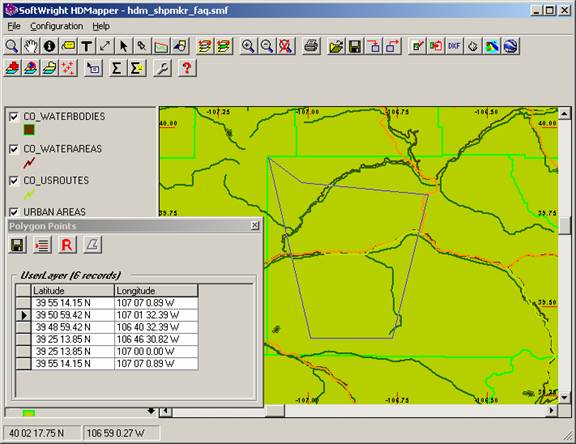This screenshot has width=576, height=444.
Task: Toggle the CO_USROUTES layer checkbox
Action: [x=14, y=181]
